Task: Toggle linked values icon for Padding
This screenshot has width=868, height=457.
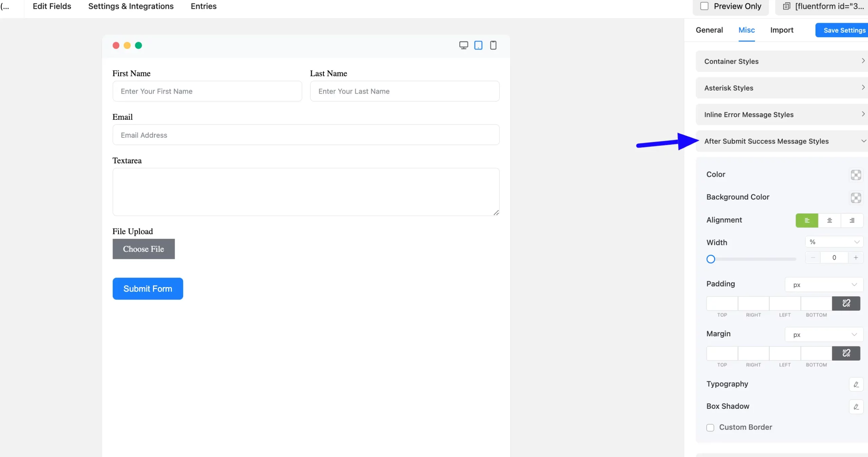Action: tap(846, 303)
